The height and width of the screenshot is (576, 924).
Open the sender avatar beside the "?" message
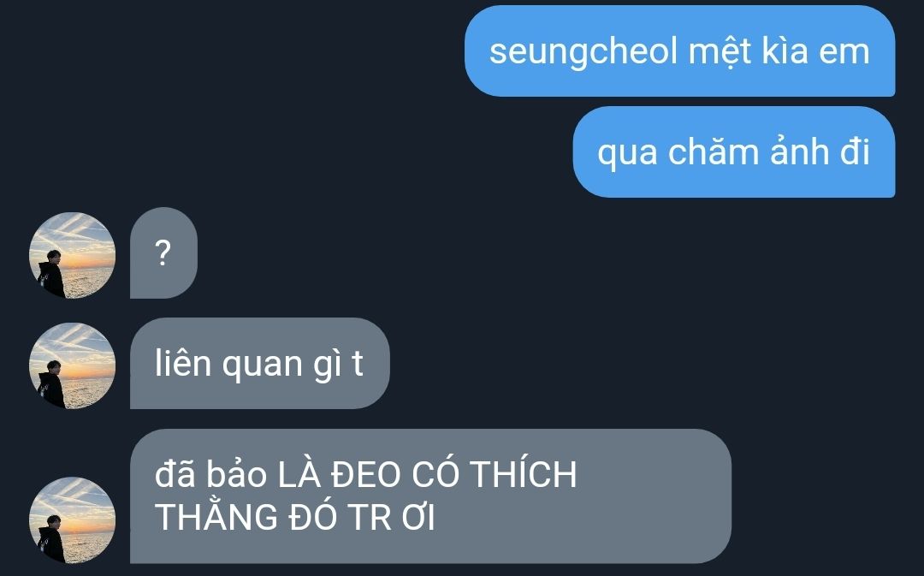[73, 255]
